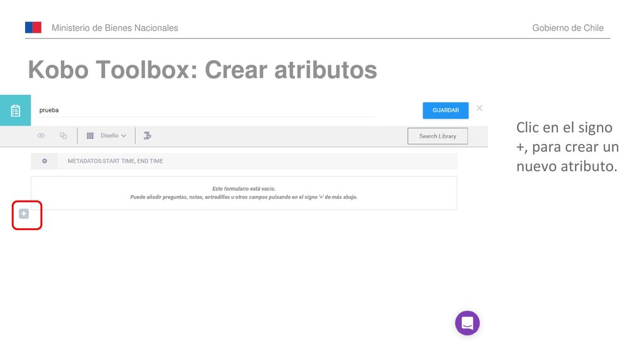This screenshot has height=362, width=644.
Task: Click the 'Este formulario está vacío.' message
Action: coord(243,189)
